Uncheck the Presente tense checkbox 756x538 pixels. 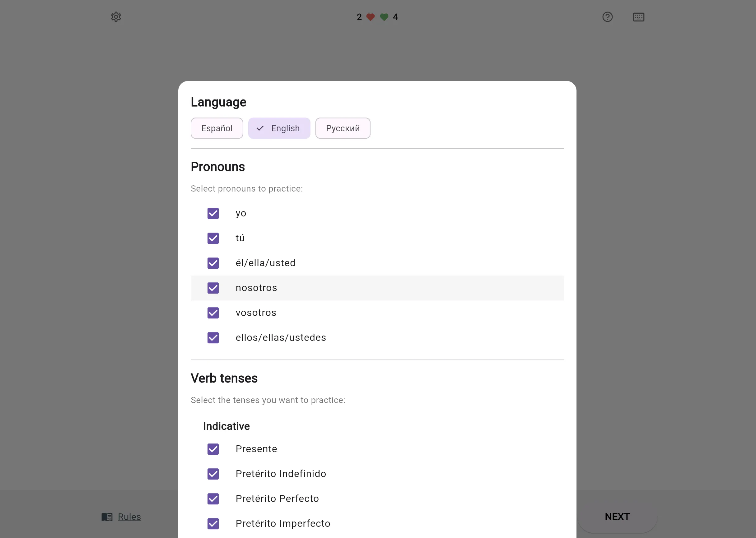pyautogui.click(x=213, y=449)
